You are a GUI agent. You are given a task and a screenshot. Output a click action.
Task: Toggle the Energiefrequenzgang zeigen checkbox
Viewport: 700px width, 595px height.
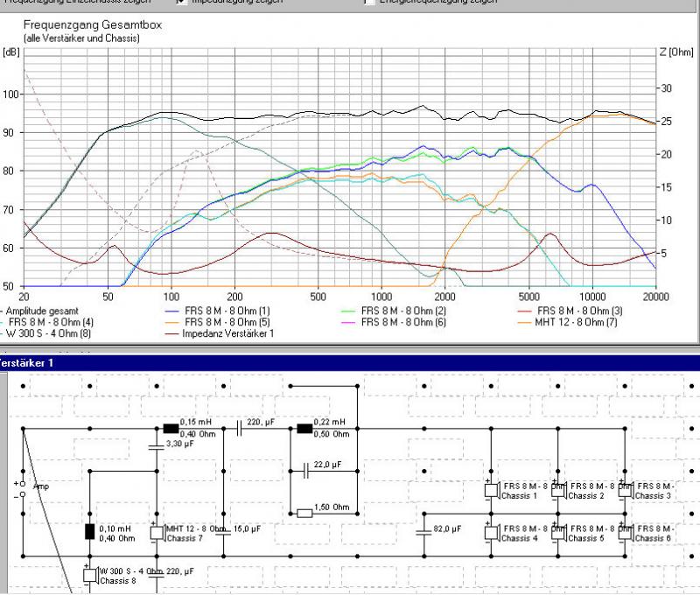(370, 3)
